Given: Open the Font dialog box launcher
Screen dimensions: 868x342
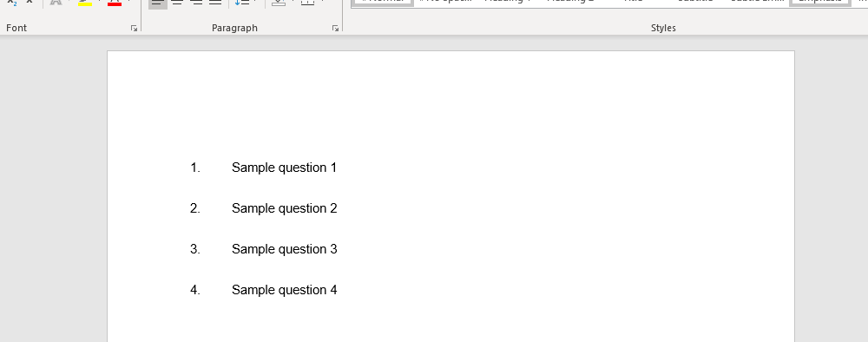Looking at the screenshot, I should click(134, 29).
